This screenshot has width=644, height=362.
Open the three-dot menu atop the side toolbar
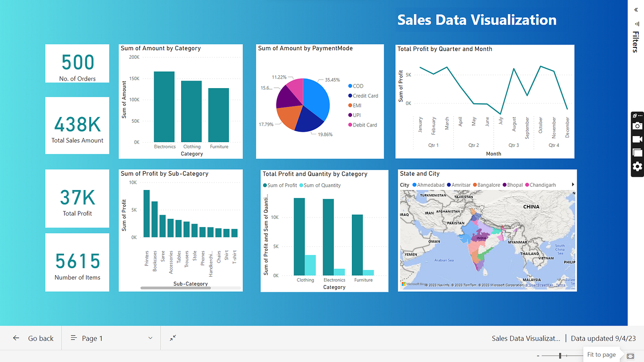point(640,116)
